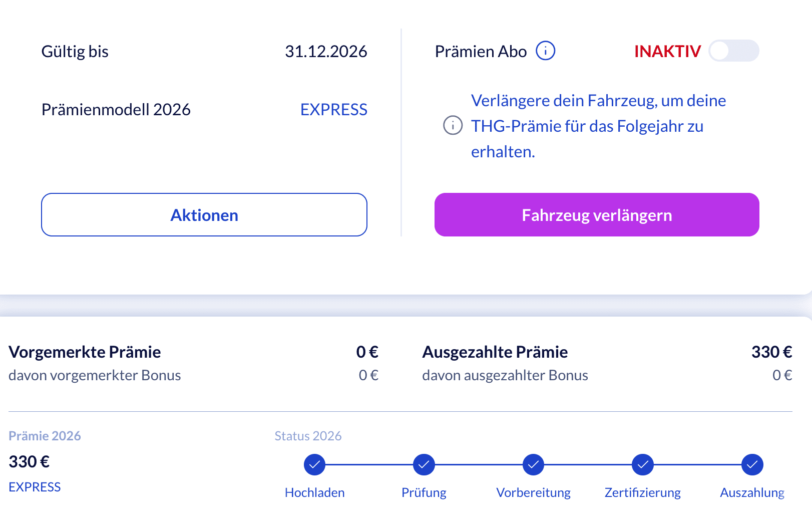Select the Auszahlung status checkmark

[x=752, y=464]
